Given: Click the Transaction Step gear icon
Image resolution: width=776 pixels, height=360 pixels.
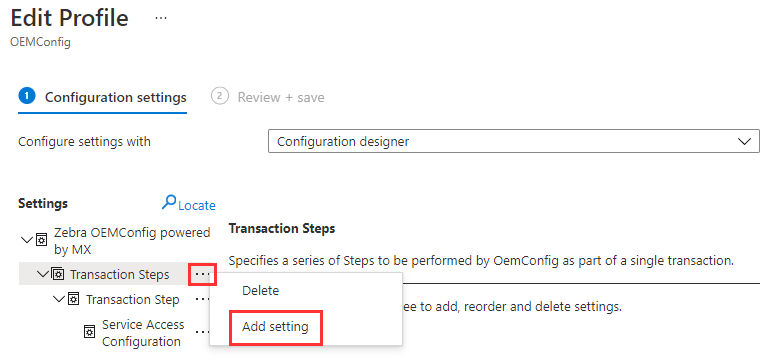Looking at the screenshot, I should click(73, 300).
